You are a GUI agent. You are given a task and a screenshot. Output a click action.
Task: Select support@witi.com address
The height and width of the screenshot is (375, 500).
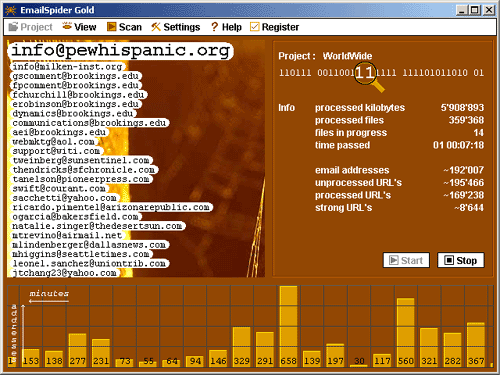coord(57,151)
